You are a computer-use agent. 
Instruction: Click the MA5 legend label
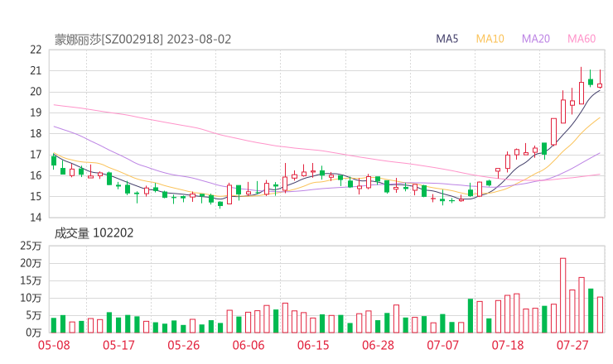446,39
